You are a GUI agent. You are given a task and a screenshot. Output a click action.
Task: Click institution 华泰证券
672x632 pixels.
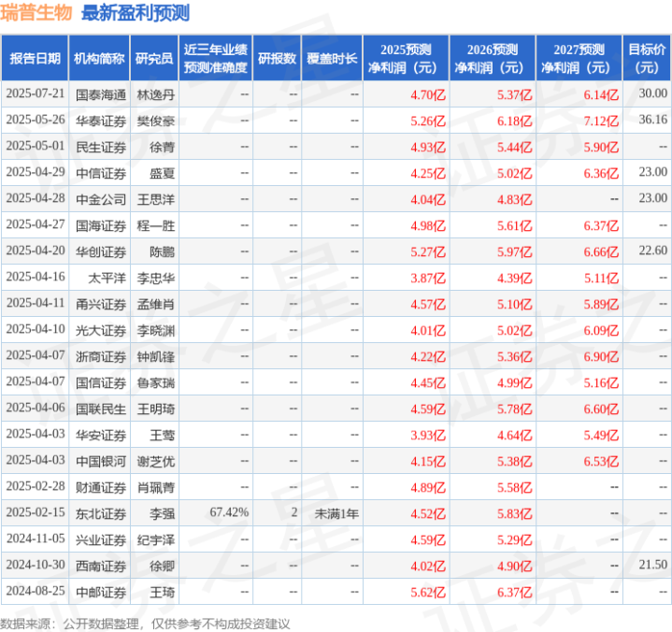[x=101, y=121]
